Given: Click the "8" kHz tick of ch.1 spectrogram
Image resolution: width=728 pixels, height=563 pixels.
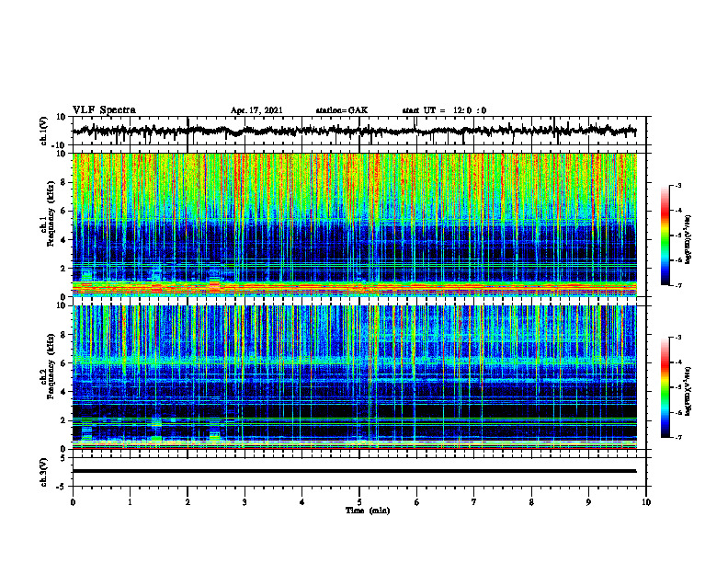Looking at the screenshot, I should coord(63,182).
